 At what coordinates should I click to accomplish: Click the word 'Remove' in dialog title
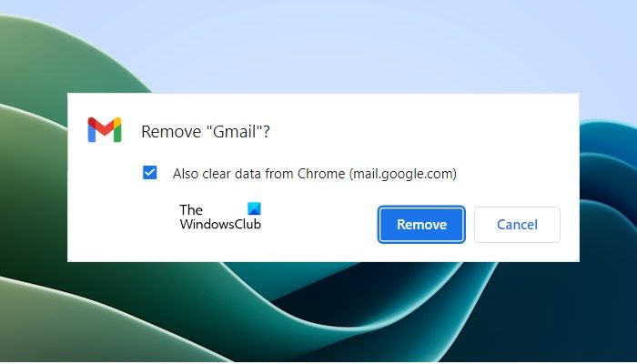[x=171, y=132]
